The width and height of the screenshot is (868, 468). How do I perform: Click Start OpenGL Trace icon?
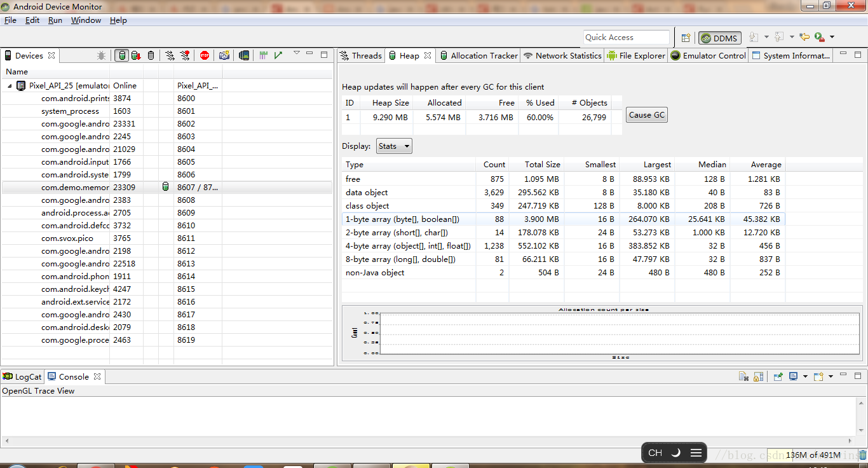pos(278,55)
